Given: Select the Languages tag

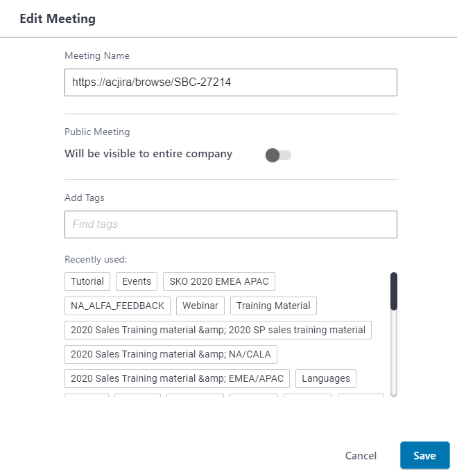Looking at the screenshot, I should (x=326, y=378).
